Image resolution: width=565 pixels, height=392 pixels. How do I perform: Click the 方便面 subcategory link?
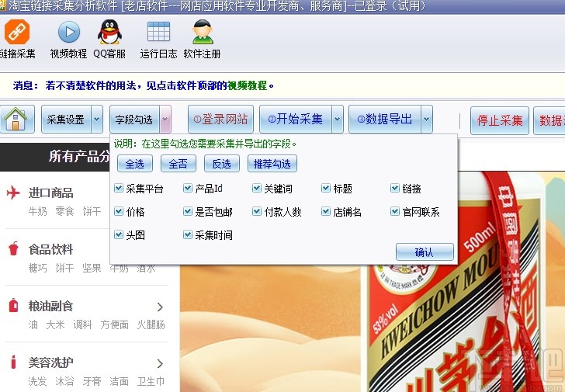click(114, 324)
